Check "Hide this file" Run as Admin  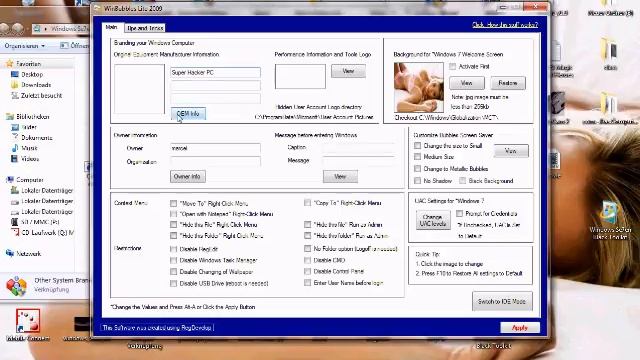(307, 224)
